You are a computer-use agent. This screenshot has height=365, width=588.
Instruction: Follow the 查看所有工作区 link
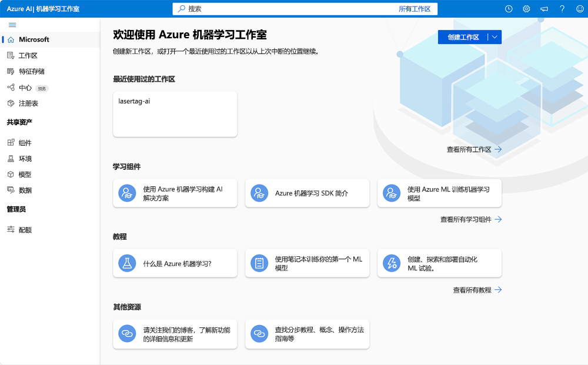pos(474,149)
